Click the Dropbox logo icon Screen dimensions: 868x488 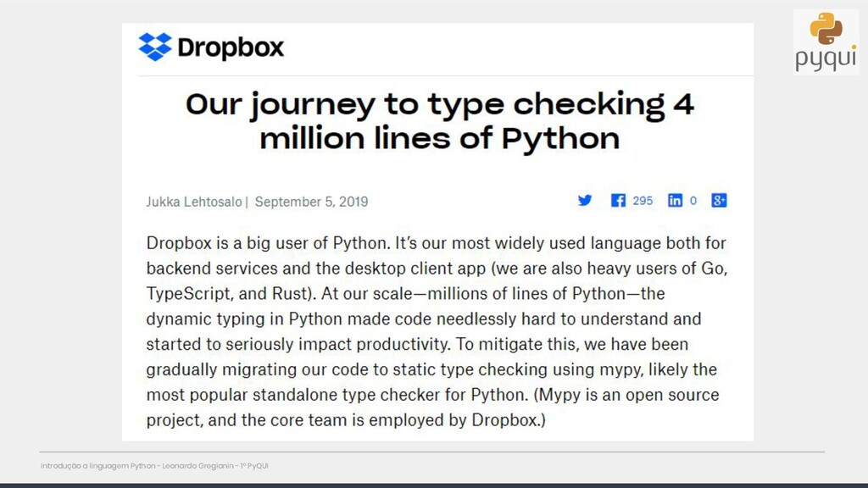coord(155,47)
